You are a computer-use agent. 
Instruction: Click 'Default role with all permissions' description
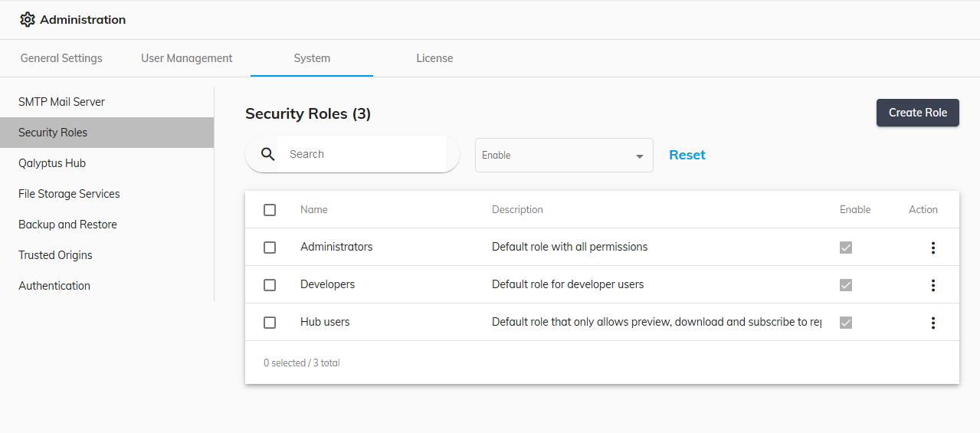tap(570, 247)
